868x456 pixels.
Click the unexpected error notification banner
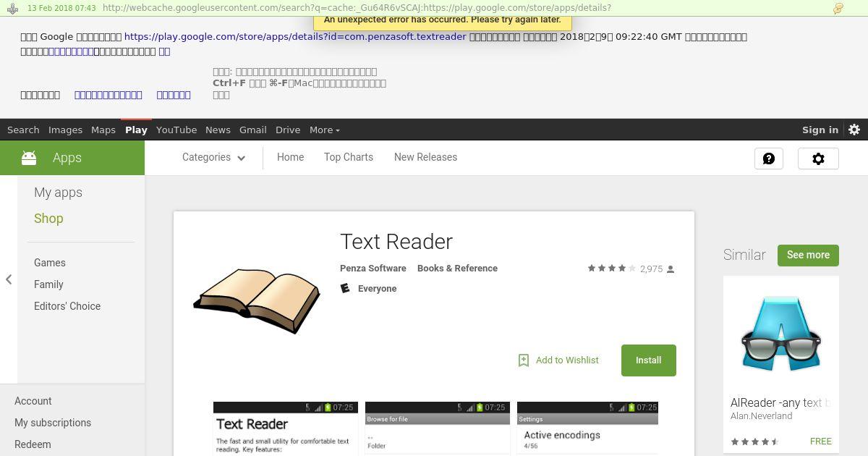(x=443, y=22)
